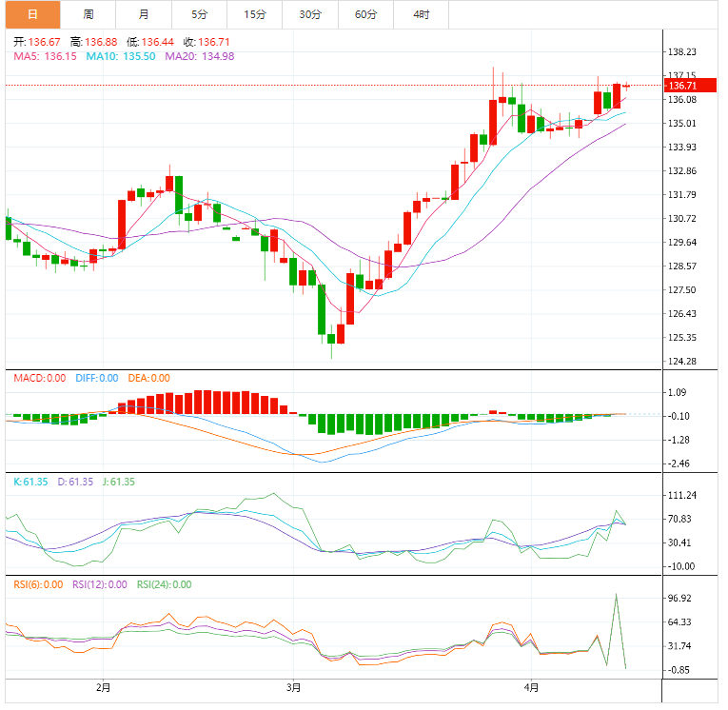Screen dimensions: 728x710
Task: Click the MA10 moving average label
Action: coord(120,57)
